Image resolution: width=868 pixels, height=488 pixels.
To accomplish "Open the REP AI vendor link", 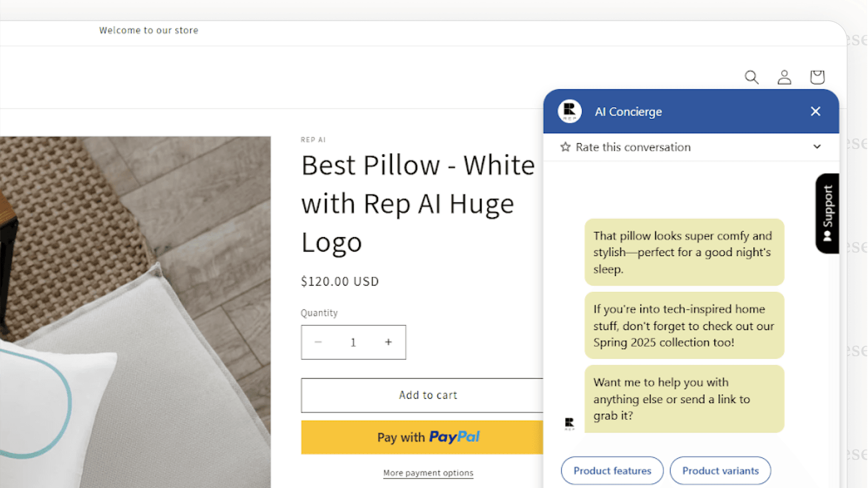I will pos(313,139).
